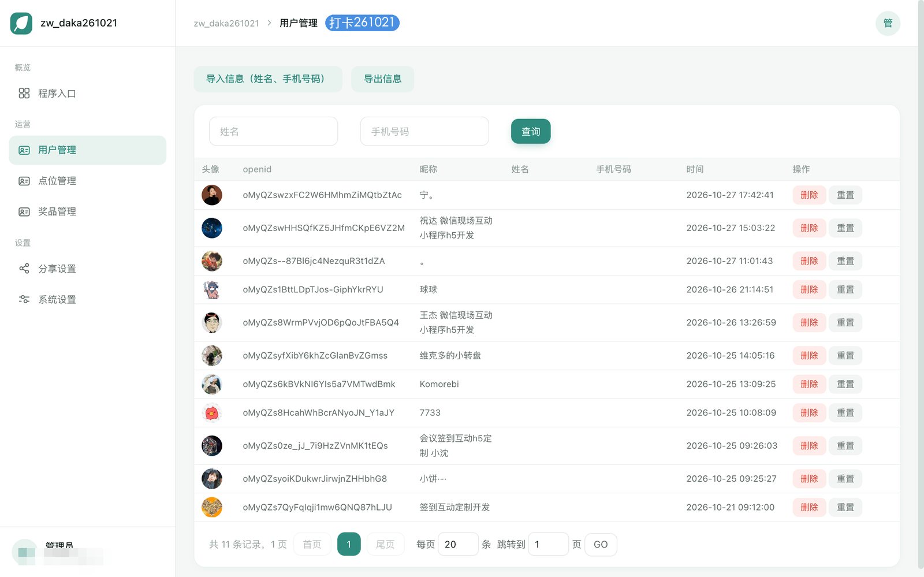Open the 管 admin avatar menu
Image resolution: width=924 pixels, height=577 pixels.
click(888, 23)
